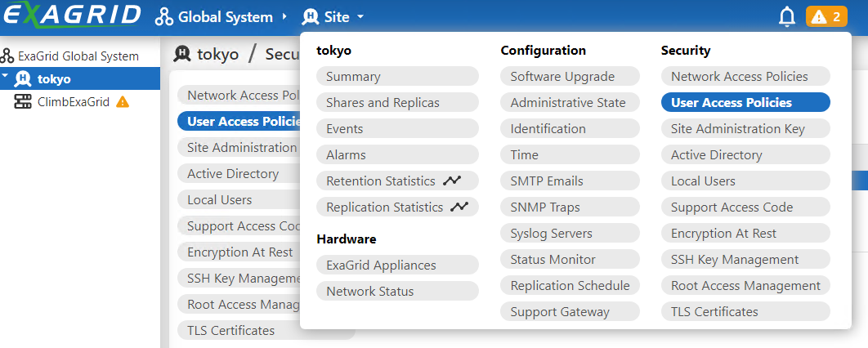Open Alarms in the Site menu
Screen dimensions: 868x348
coord(397,155)
